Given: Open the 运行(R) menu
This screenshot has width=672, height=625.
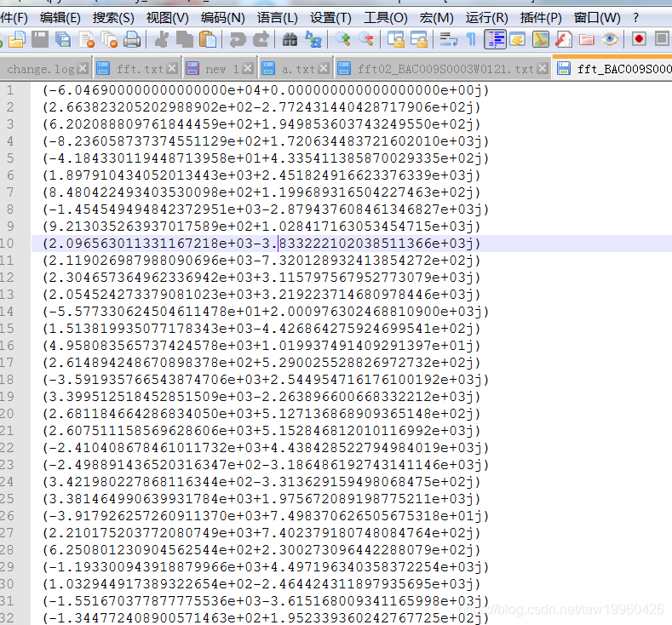Looking at the screenshot, I should 486,18.
